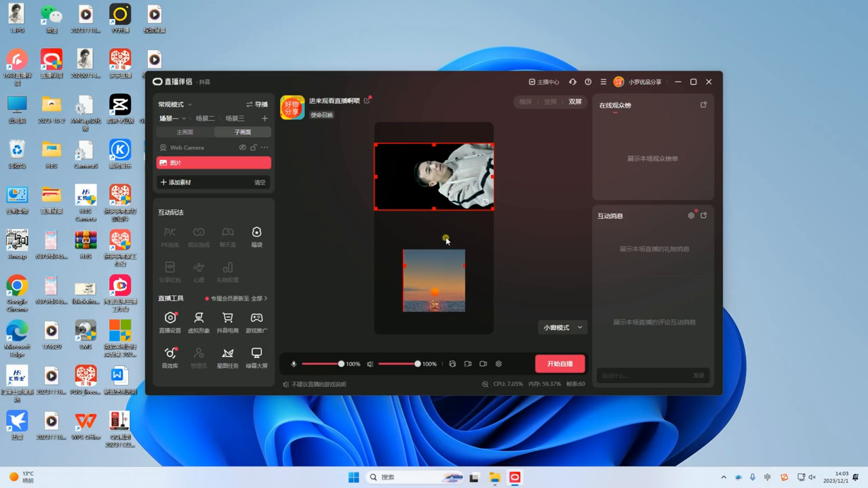Click the beauty face icon in bottom toolbar
The height and width of the screenshot is (488, 868).
tap(452, 364)
